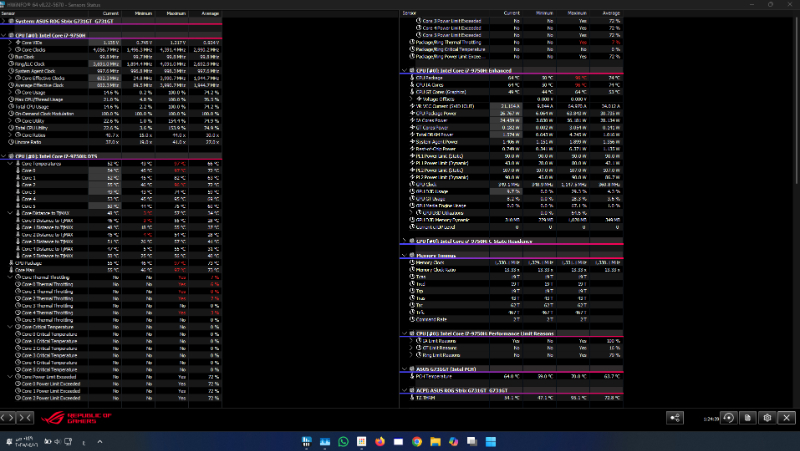Select the Core Max temperature row
Viewport: 800px width, 451px height.
coord(111,270)
